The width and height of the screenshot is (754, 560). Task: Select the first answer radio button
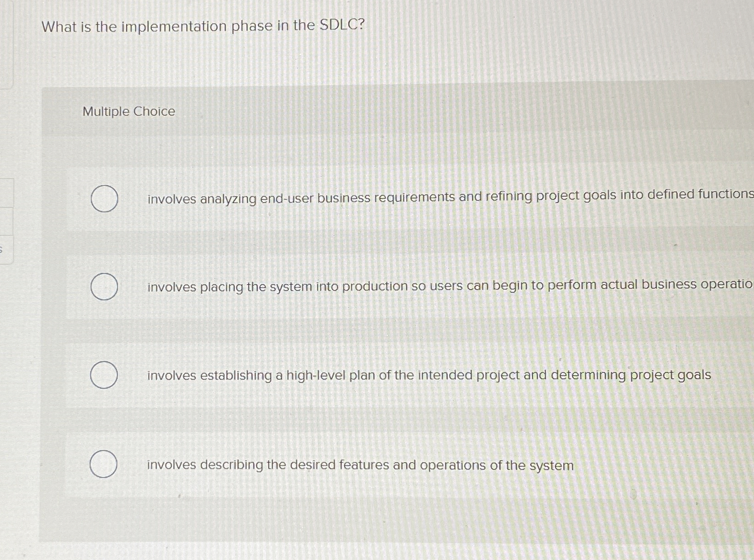pyautogui.click(x=104, y=198)
